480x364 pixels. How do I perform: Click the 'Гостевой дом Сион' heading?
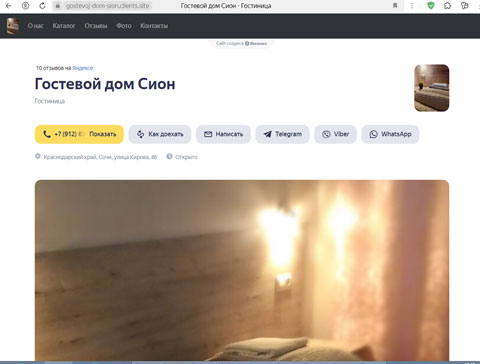[105, 84]
